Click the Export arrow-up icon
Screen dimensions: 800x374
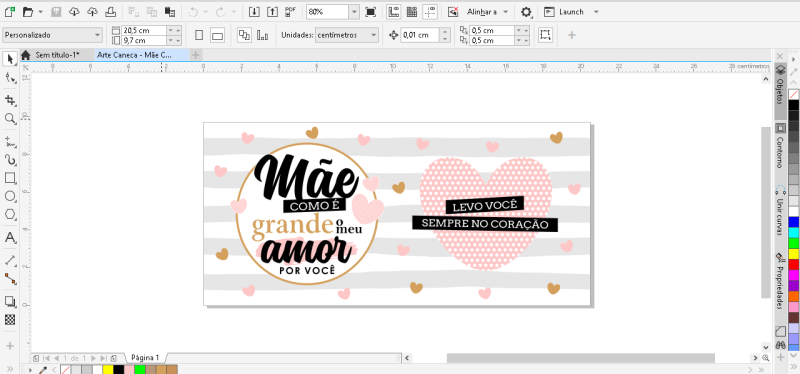272,11
